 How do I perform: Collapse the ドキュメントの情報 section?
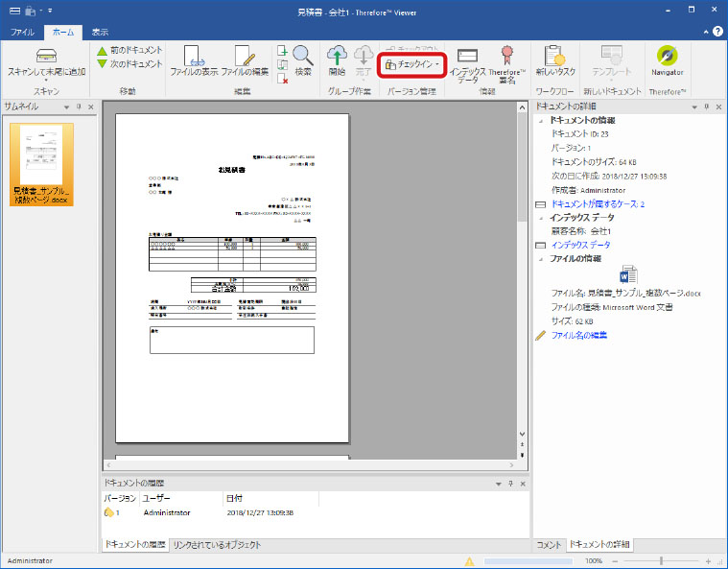pyautogui.click(x=541, y=121)
